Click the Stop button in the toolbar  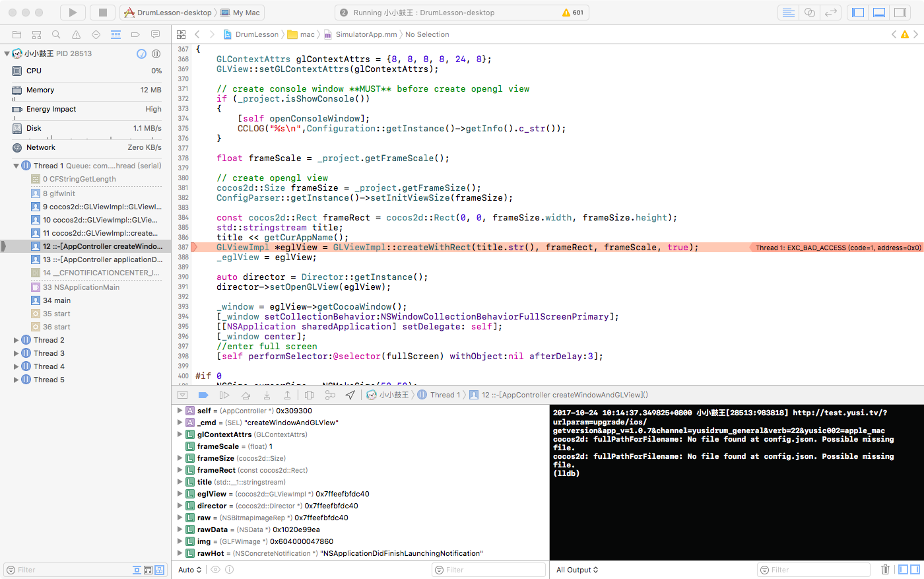click(103, 13)
